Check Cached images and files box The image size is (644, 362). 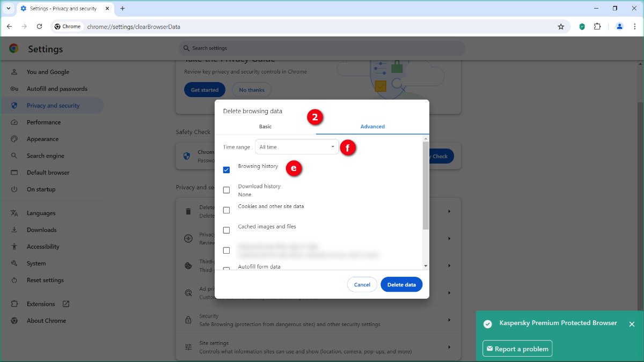226,230
